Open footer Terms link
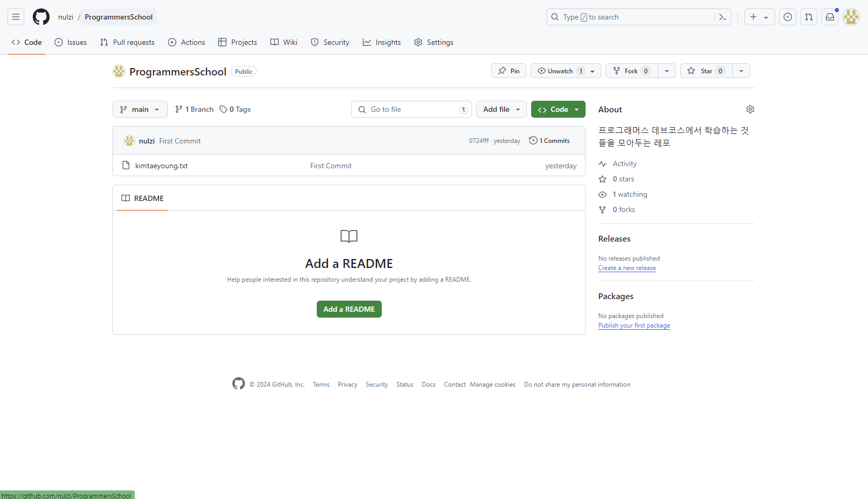The image size is (868, 499). pos(321,385)
